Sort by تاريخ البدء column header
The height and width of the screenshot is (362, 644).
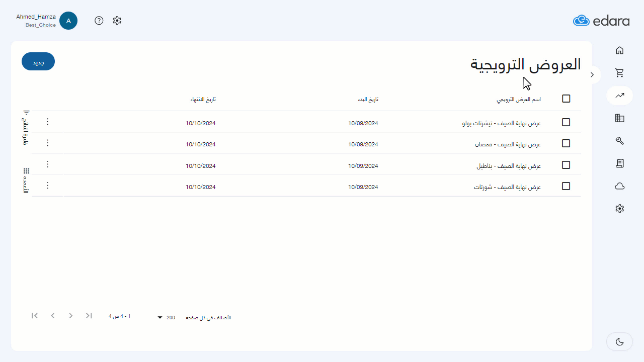pos(368,100)
